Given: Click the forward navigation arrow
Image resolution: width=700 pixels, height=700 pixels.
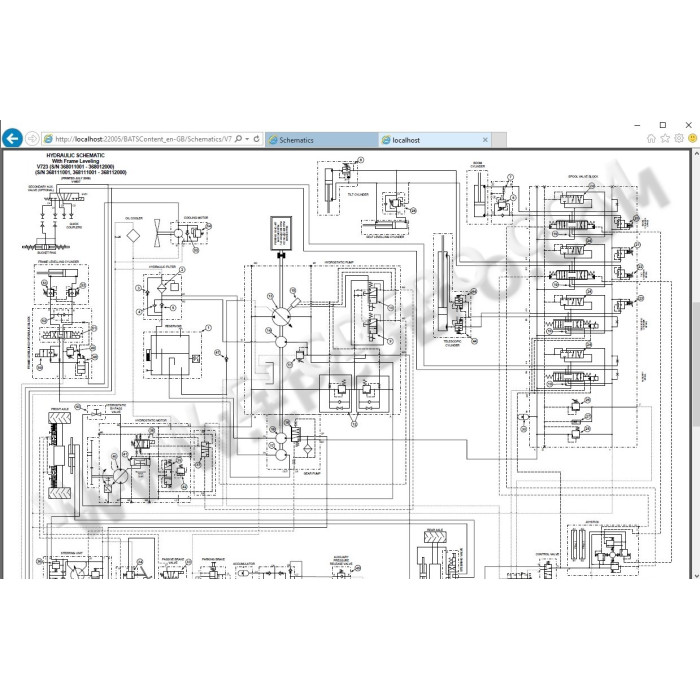Looking at the screenshot, I should click(x=32, y=139).
